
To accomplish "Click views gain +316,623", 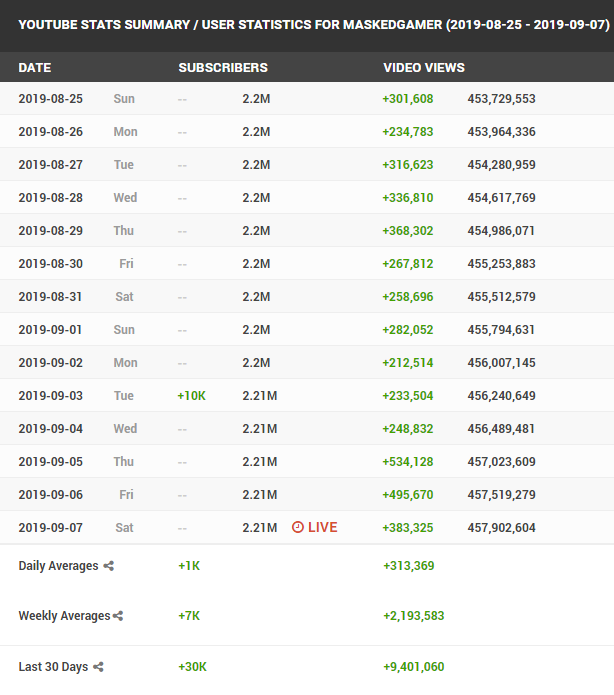I will click(x=408, y=165).
